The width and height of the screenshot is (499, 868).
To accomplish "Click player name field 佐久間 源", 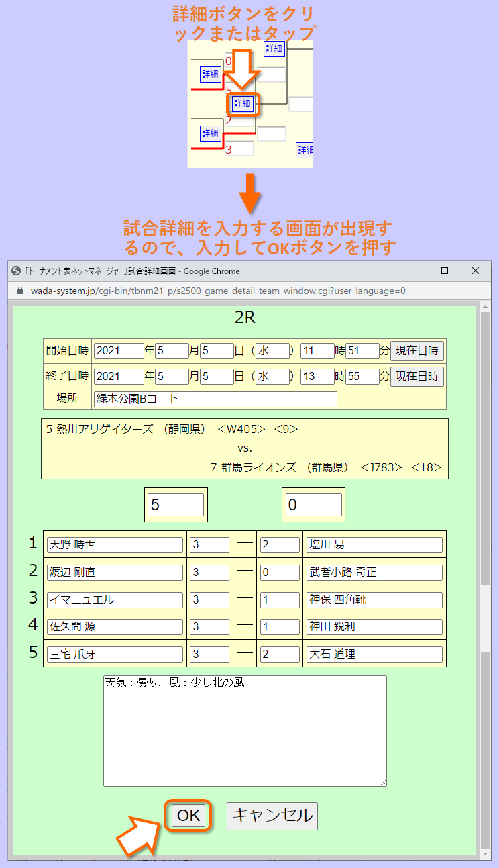I will pyautogui.click(x=115, y=626).
